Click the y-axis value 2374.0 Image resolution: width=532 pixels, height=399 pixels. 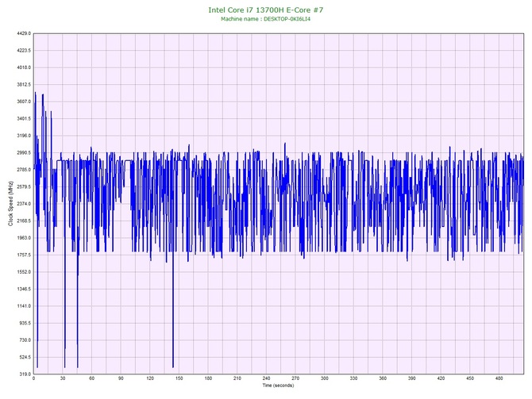point(24,204)
